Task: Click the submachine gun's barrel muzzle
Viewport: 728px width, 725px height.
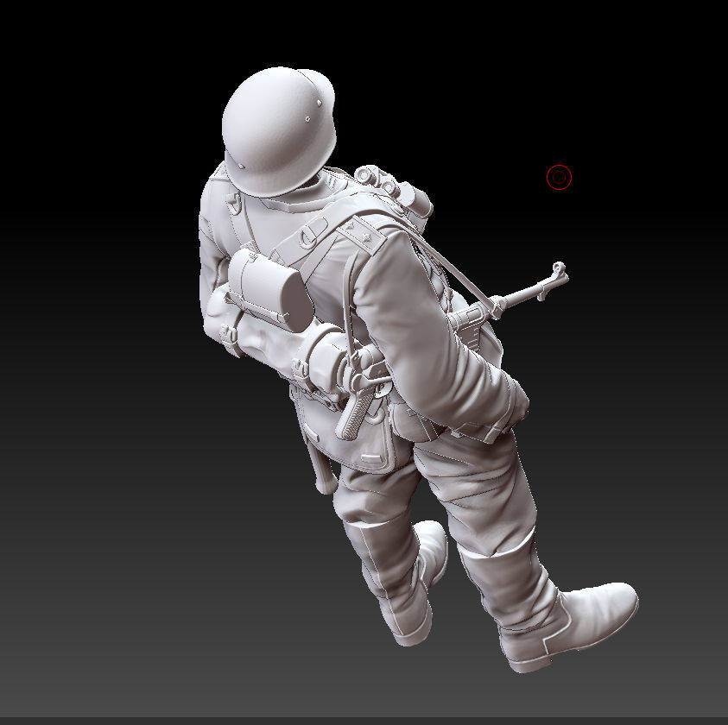Action: pyautogui.click(x=559, y=273)
